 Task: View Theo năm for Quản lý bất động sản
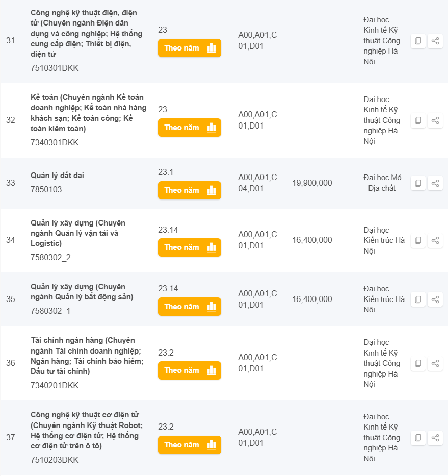190,307
